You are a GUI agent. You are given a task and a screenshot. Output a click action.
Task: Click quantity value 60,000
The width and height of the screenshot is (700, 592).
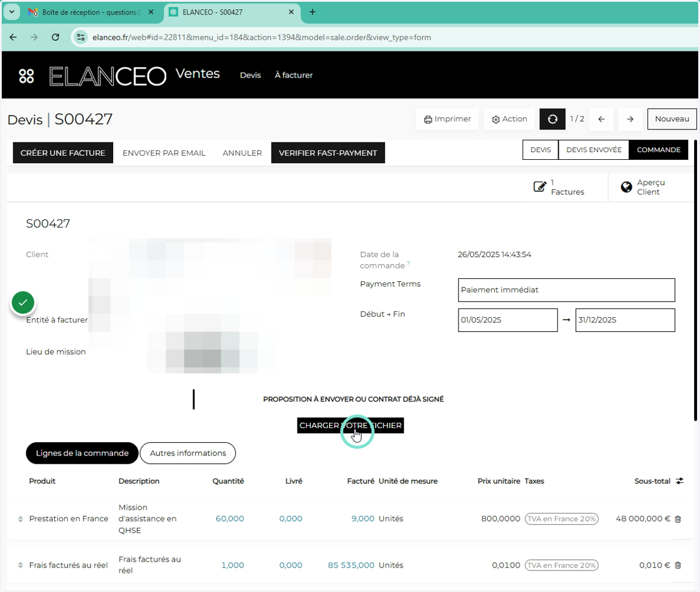pyautogui.click(x=230, y=519)
